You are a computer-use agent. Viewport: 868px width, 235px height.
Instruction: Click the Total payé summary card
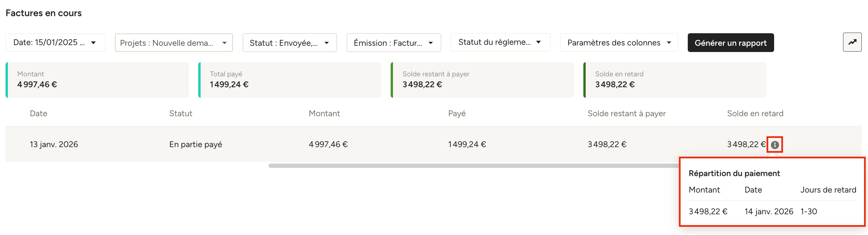pyautogui.click(x=290, y=80)
